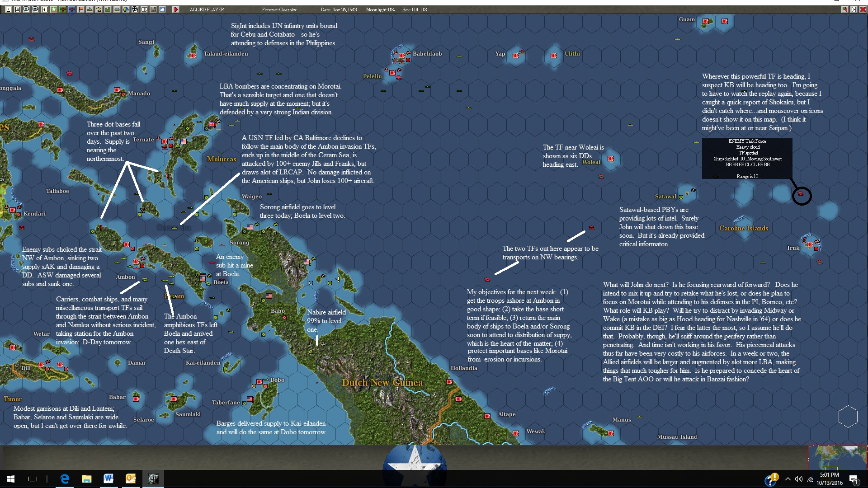This screenshot has width=868, height=488.
Task: Close the game with the red X
Action: coord(863,9)
